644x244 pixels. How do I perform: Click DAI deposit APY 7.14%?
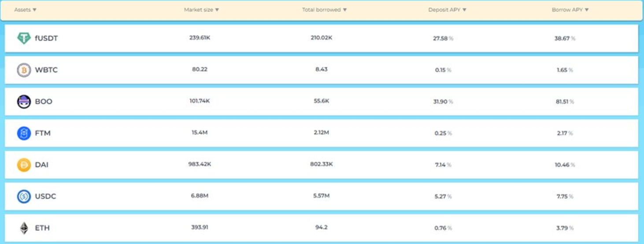pyautogui.click(x=443, y=165)
